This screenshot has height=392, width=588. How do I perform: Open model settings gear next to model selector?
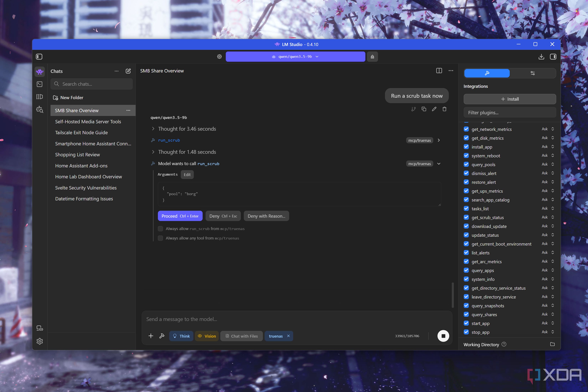[x=219, y=57]
